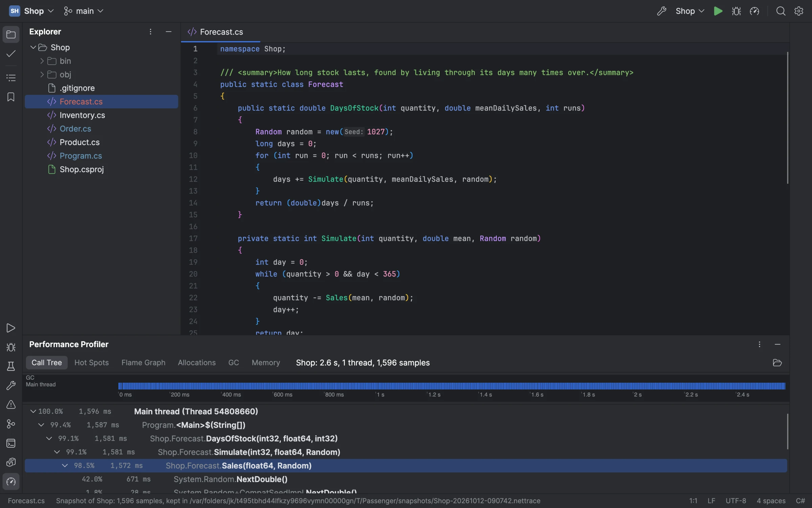The width and height of the screenshot is (812, 508).
Task: Profile Shop with the top gauge icon
Action: pos(754,11)
